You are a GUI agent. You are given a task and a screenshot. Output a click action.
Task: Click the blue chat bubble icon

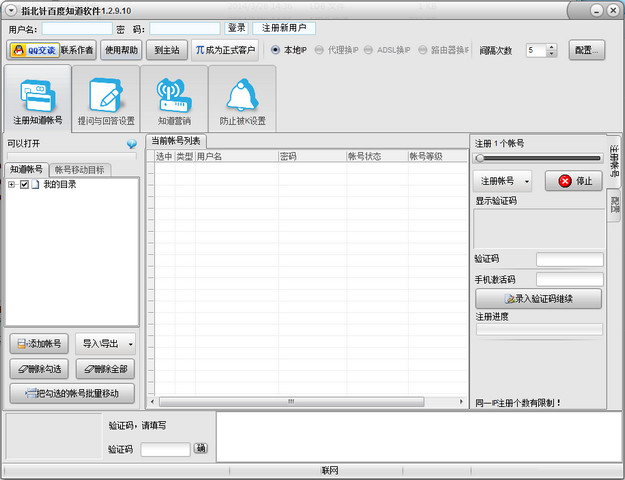tap(132, 144)
